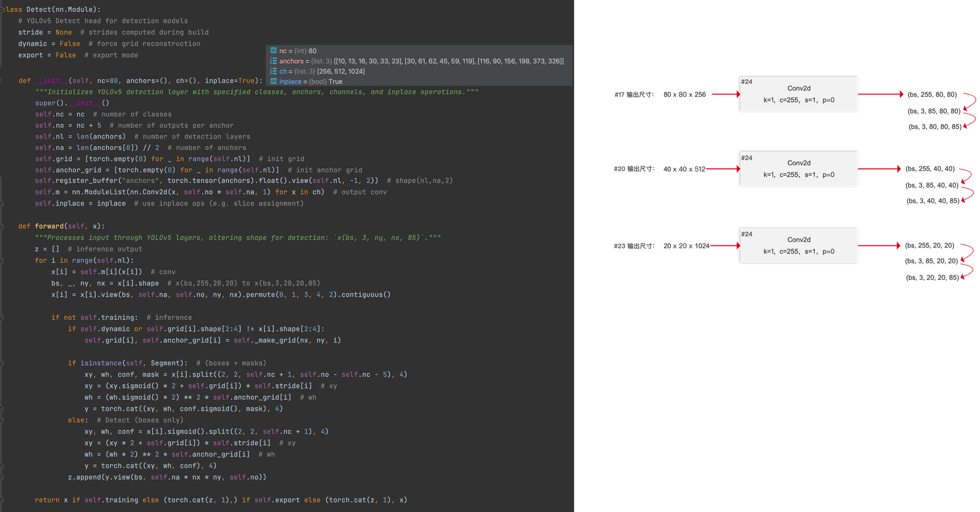Click 'self.inplace = inplace' line
Image resolution: width=980 pixels, height=512 pixels.
click(x=169, y=203)
